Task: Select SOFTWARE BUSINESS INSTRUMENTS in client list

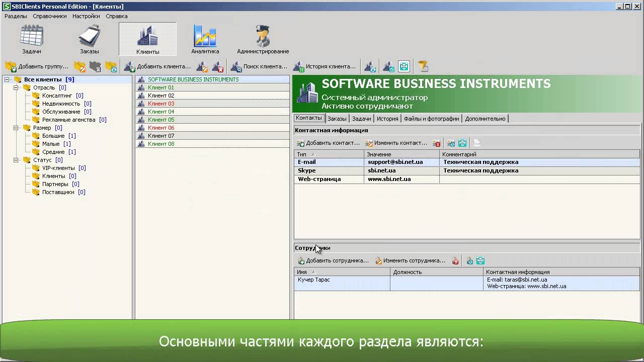Action: click(212, 79)
